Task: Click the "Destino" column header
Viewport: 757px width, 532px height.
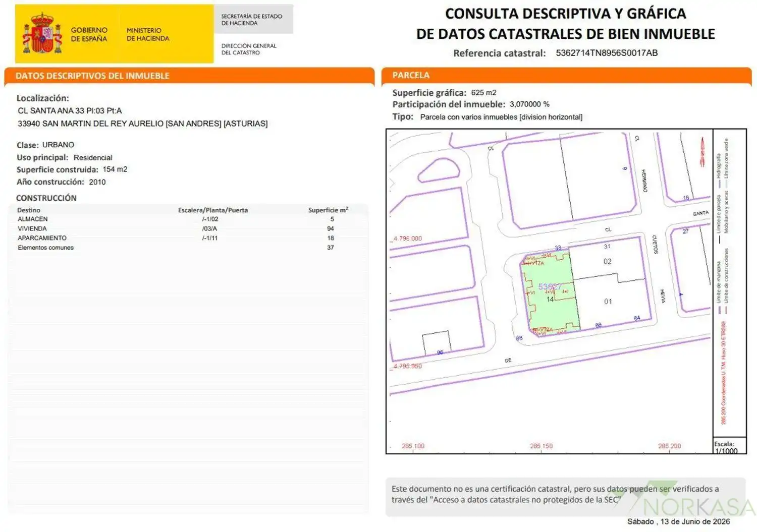Action: click(29, 210)
